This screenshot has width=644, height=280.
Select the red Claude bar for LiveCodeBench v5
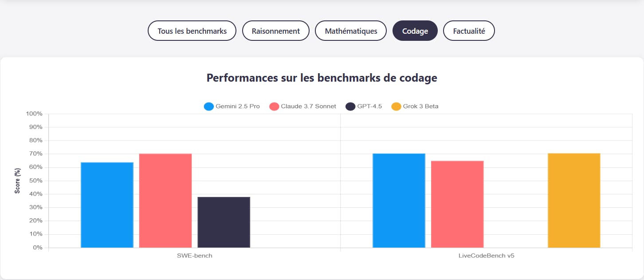pos(457,204)
